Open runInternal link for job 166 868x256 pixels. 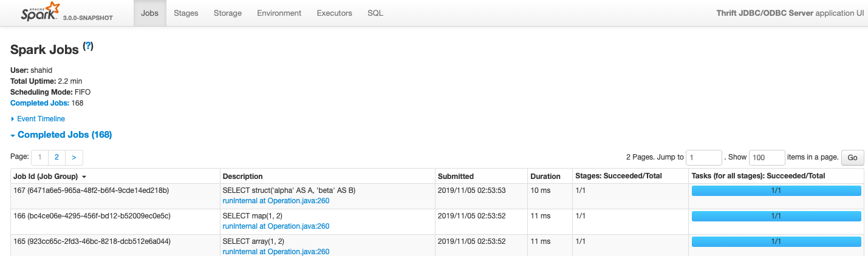pos(276,226)
